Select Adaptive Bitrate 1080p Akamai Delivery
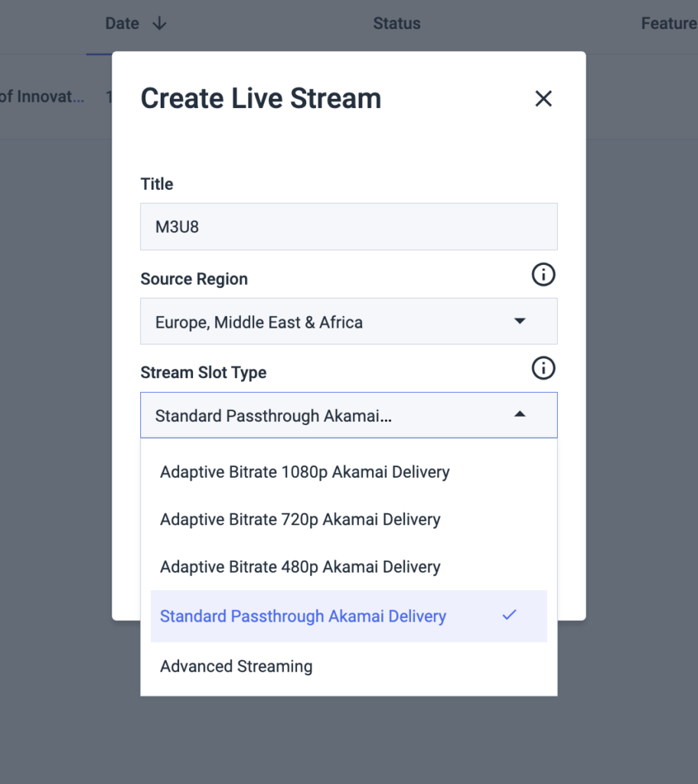 point(305,472)
